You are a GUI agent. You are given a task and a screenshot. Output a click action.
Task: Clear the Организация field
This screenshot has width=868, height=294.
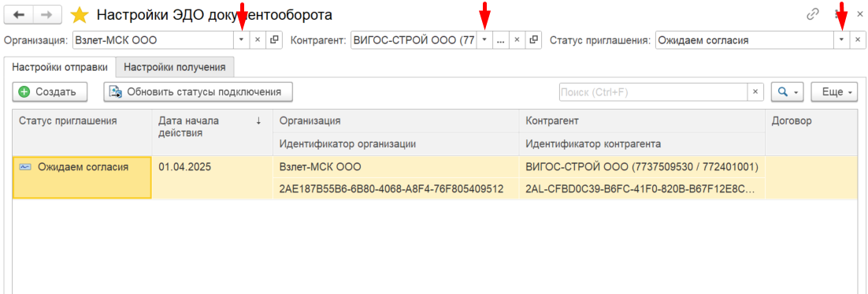(258, 40)
